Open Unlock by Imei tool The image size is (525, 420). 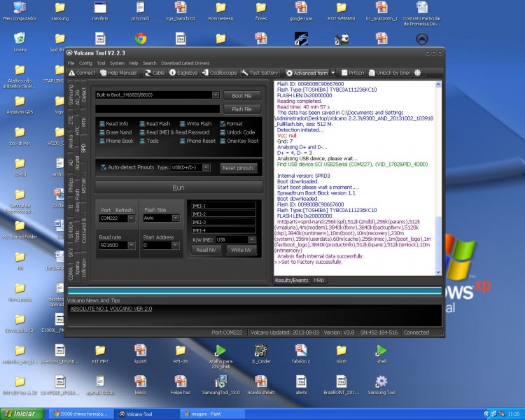(389, 73)
